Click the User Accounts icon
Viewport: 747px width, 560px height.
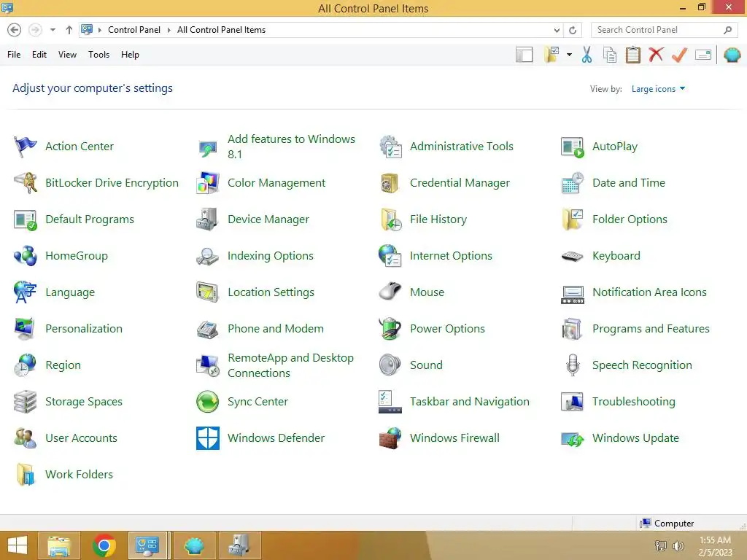[x=26, y=438]
